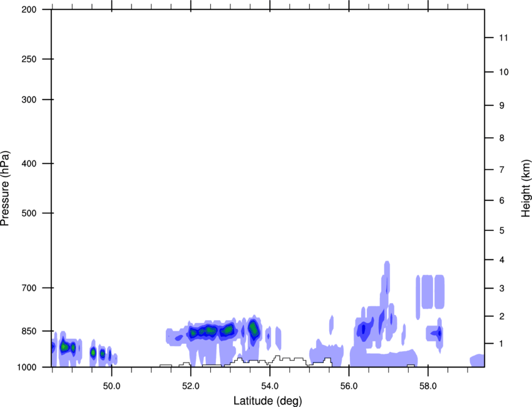Click the 54.0 latitude tick label
532x407 pixels.
270,386
